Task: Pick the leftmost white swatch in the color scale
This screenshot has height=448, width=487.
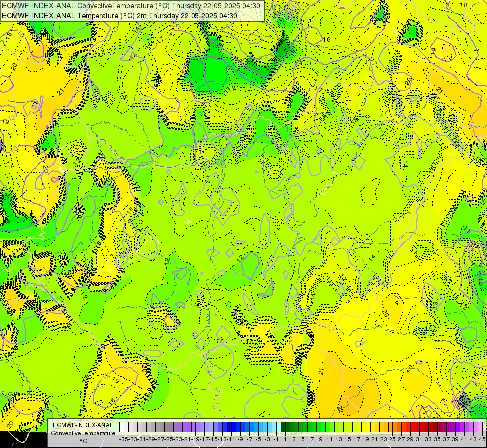Action: (122, 427)
